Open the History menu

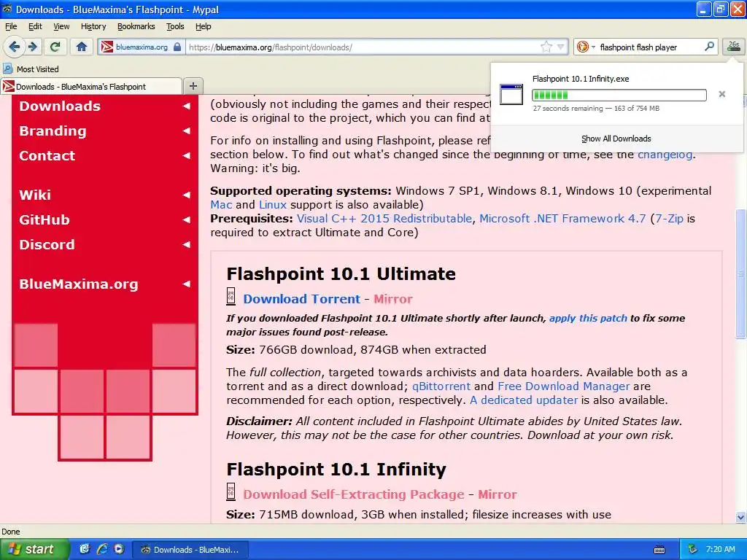tap(93, 26)
